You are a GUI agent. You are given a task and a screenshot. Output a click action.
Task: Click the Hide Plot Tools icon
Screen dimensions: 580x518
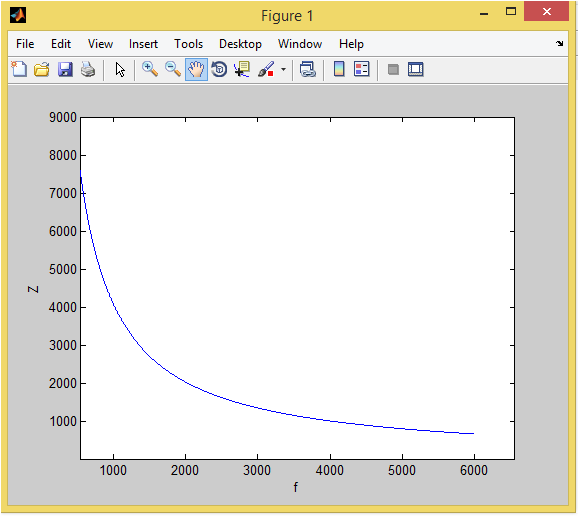coord(393,69)
